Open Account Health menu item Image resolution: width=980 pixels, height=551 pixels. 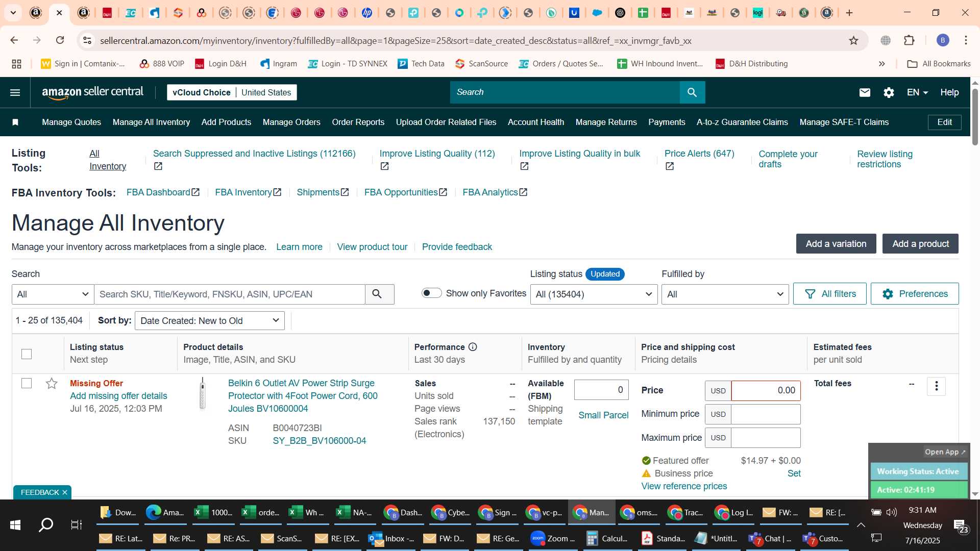pos(535,122)
